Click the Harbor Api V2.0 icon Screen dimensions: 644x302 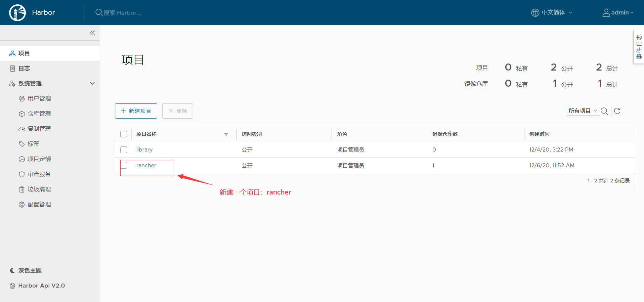[12, 286]
